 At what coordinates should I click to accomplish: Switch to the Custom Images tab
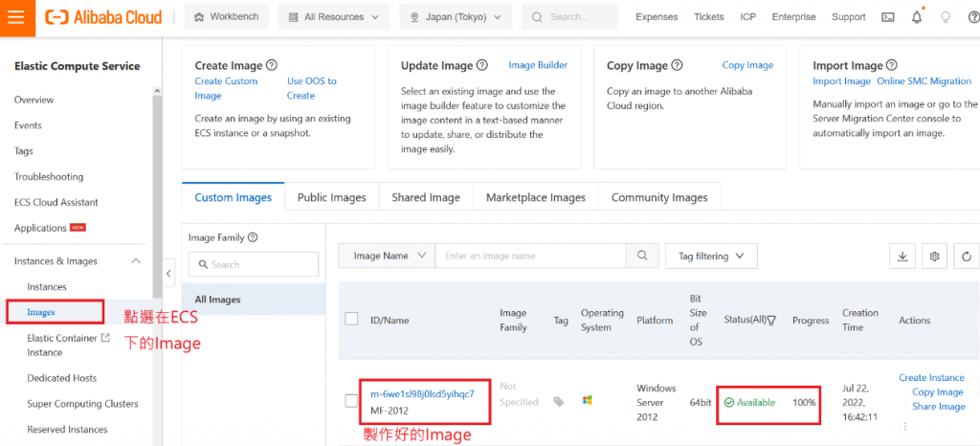pos(234,197)
